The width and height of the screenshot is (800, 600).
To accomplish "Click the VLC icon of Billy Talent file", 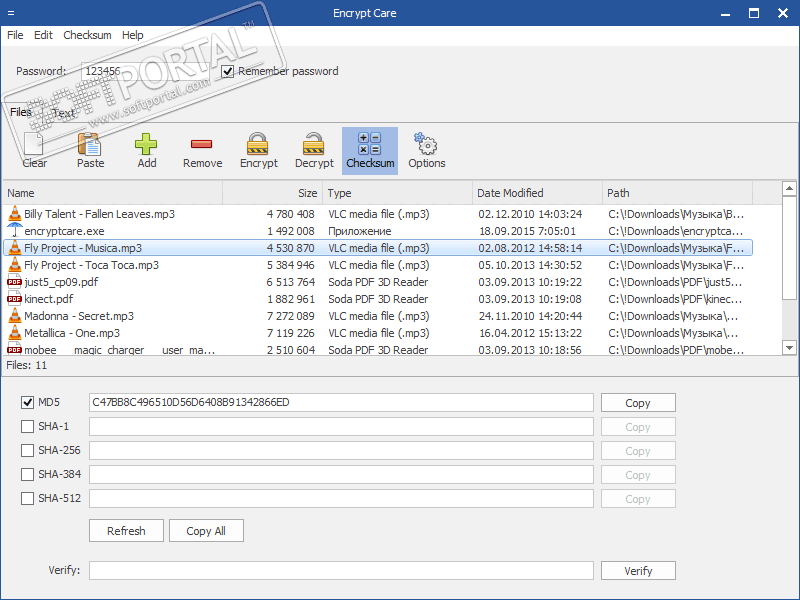I will pyautogui.click(x=15, y=214).
